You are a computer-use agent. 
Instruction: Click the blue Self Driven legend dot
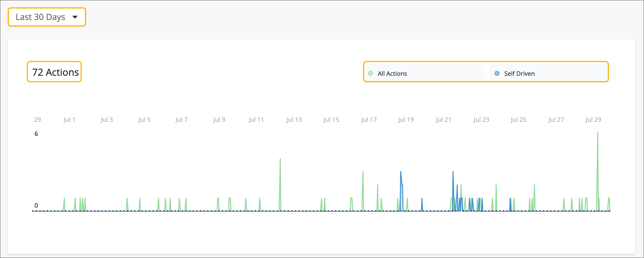[497, 73]
